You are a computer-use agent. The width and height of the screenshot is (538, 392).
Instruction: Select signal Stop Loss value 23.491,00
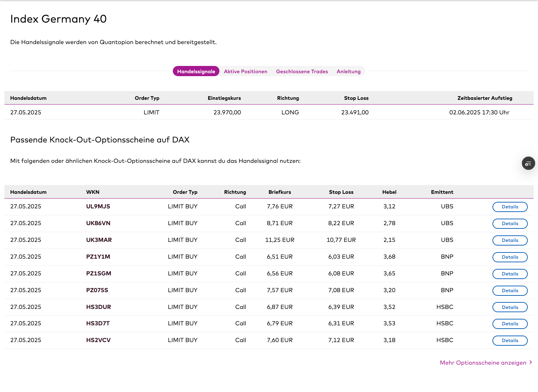[355, 112]
